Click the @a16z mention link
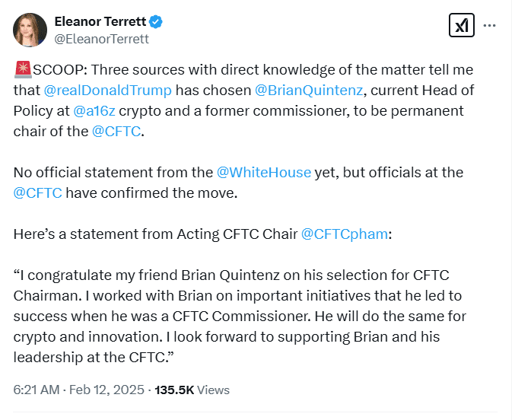 click(x=94, y=111)
